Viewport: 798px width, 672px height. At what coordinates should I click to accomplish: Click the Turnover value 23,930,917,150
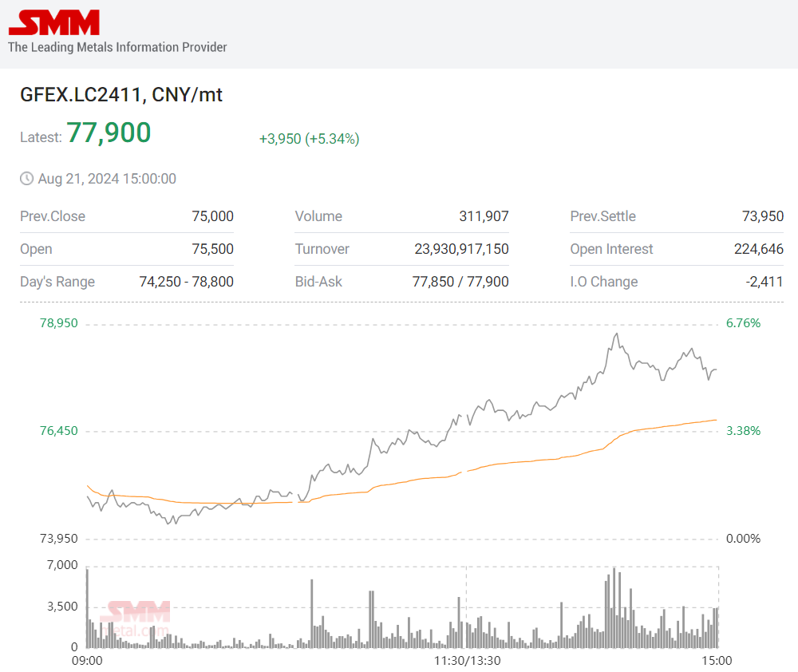coord(462,249)
